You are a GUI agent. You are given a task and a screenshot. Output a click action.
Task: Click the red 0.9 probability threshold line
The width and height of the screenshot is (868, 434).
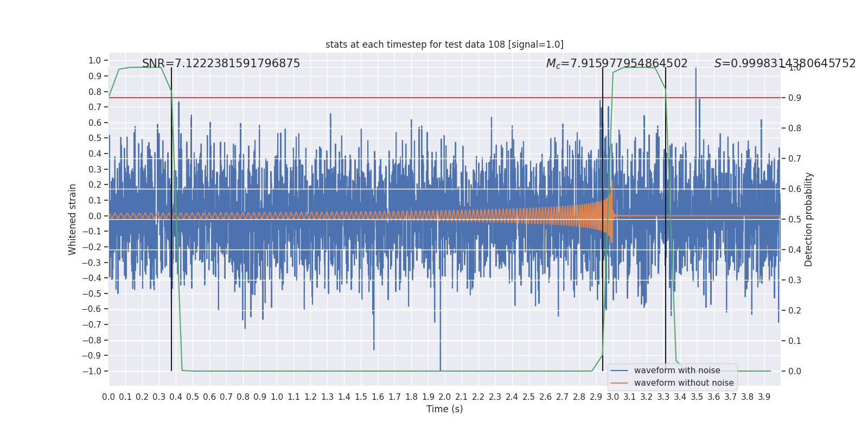pos(445,98)
